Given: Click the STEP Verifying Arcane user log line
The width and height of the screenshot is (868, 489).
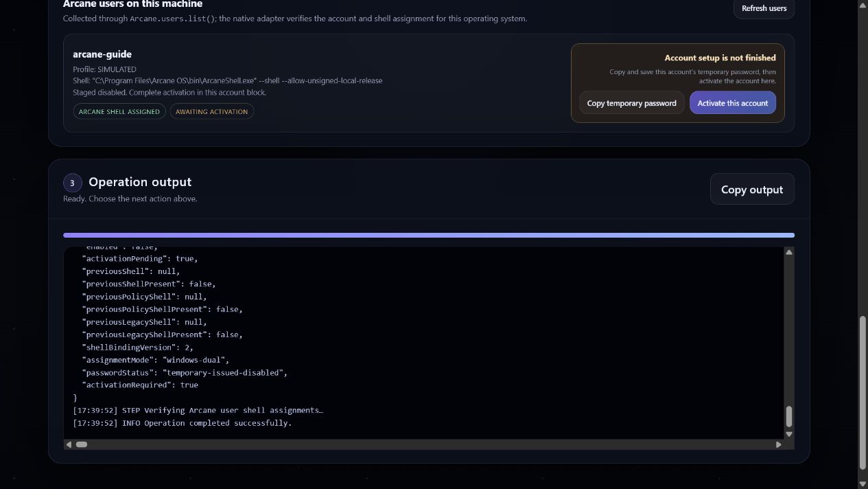Looking at the screenshot, I should (x=198, y=410).
